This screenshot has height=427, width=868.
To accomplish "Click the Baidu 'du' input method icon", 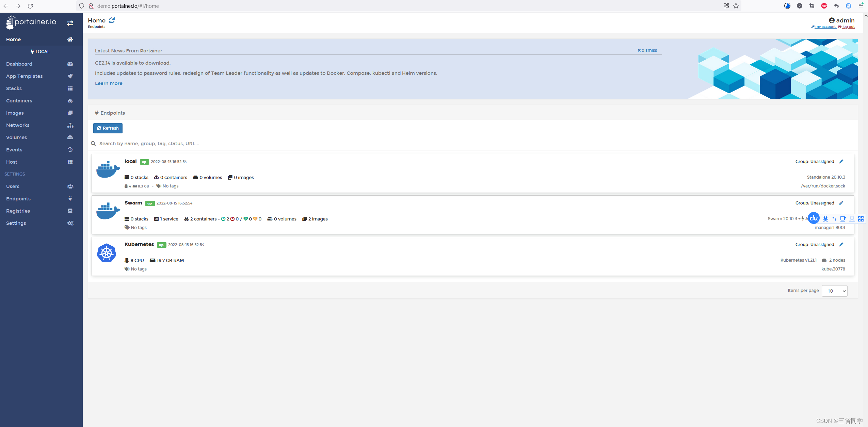I will 814,218.
